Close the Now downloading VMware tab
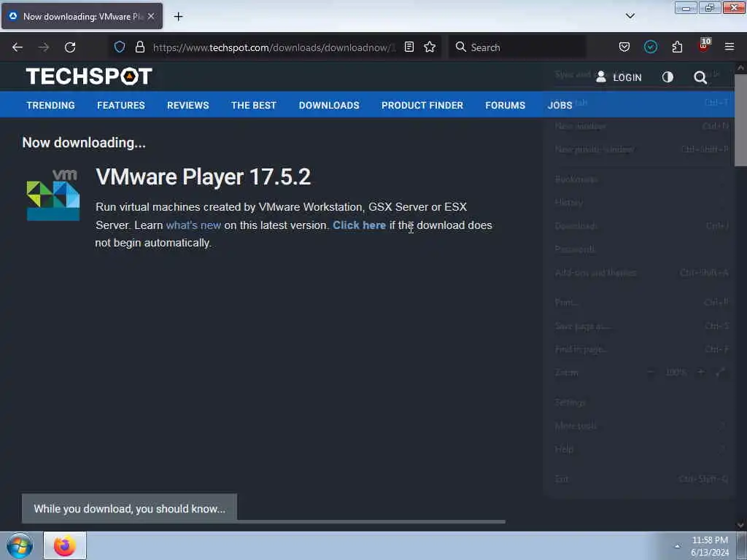 click(151, 16)
